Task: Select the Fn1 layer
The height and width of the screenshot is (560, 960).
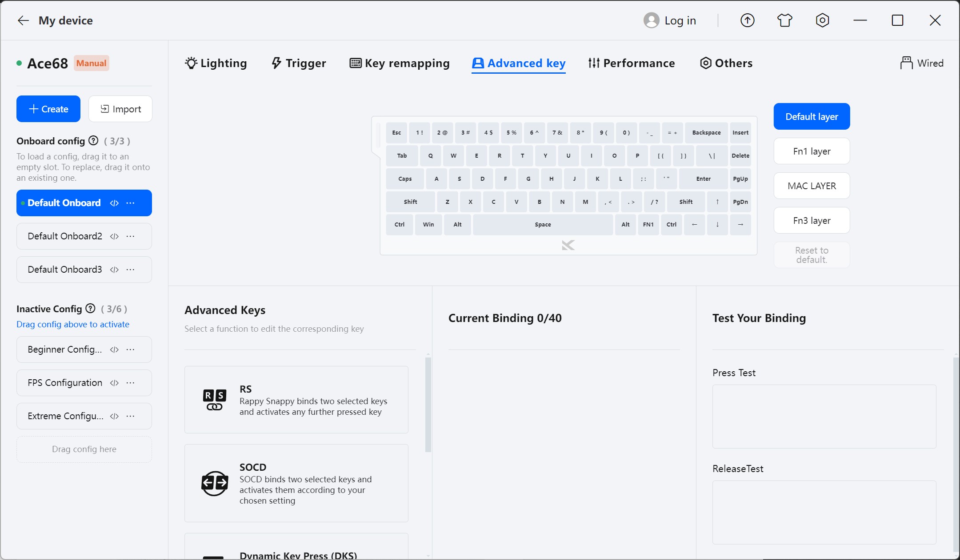Action: click(x=812, y=151)
